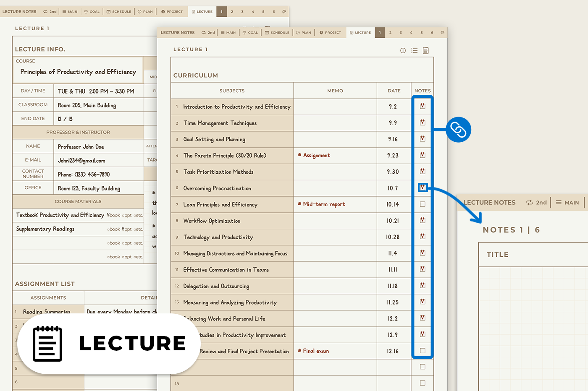Tick the notes checkbox in the Final exam row
Image resolution: width=588 pixels, height=391 pixels.
point(423,351)
